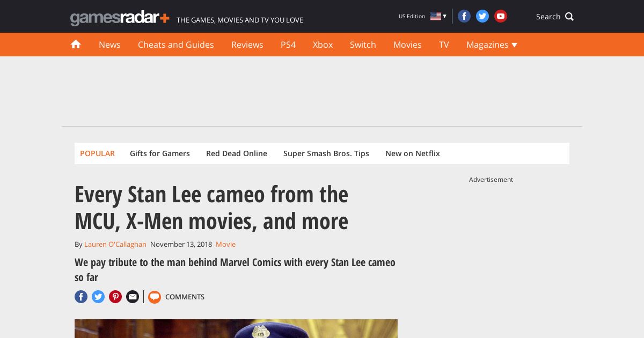Click the Search text in header
644x338 pixels.
548,17
